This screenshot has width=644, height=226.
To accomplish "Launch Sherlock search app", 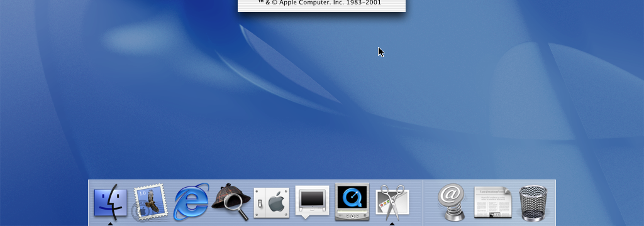I will [x=231, y=202].
